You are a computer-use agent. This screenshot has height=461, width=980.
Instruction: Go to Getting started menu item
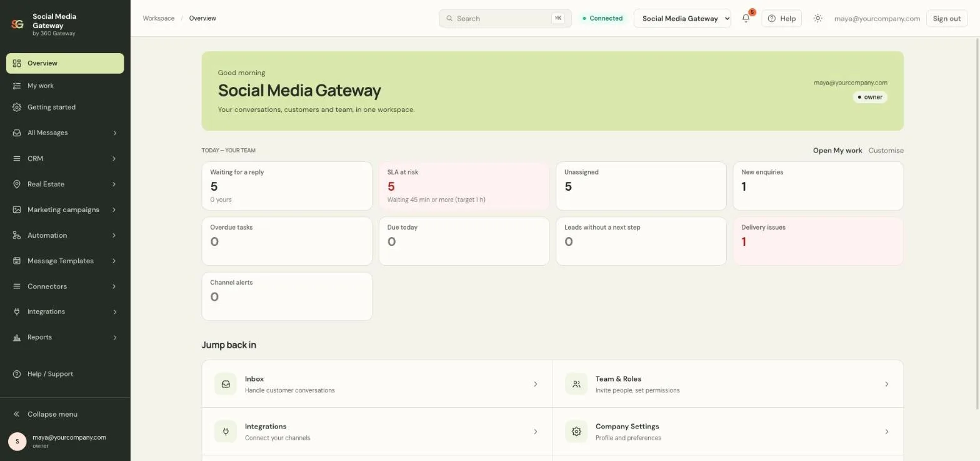tap(65, 107)
